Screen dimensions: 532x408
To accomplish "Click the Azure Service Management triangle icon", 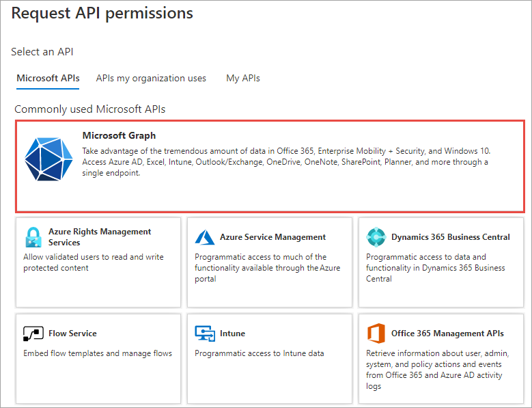I will point(205,237).
